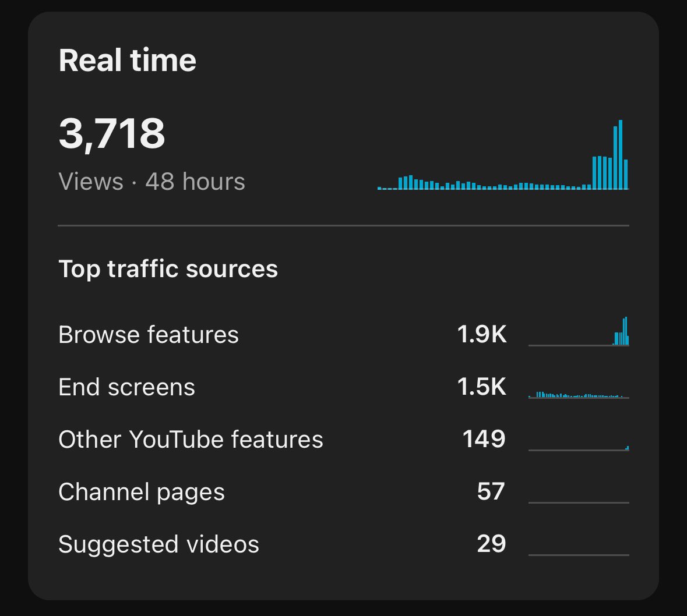Select the 29 value
The image size is (687, 616).
point(491,544)
